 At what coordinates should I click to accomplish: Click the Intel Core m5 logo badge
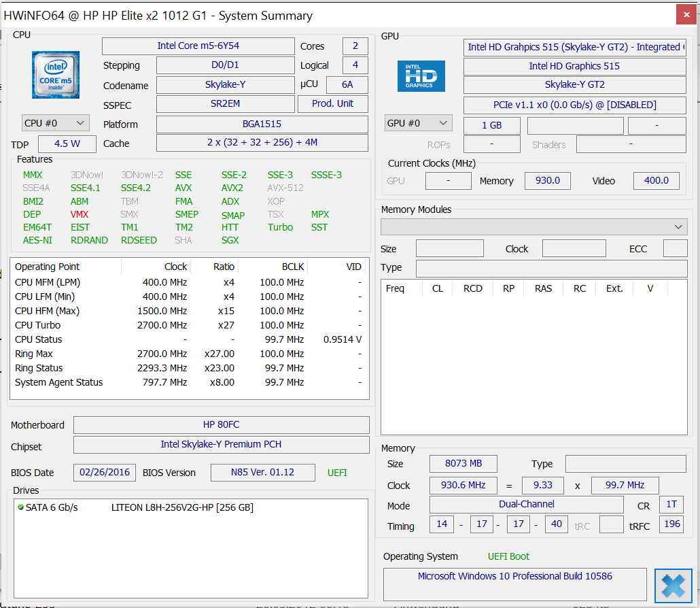[56, 74]
